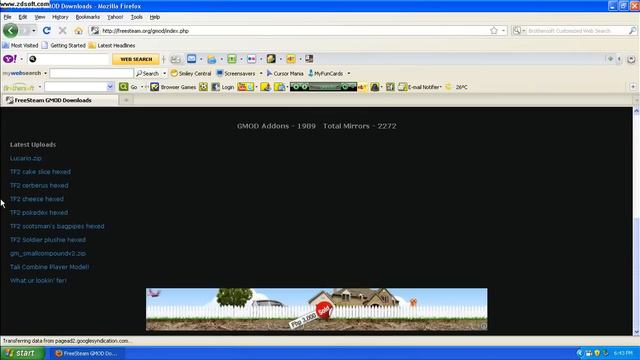The height and width of the screenshot is (360, 640).
Task: Click MyFunCards in the toolbar
Action: (x=326, y=73)
